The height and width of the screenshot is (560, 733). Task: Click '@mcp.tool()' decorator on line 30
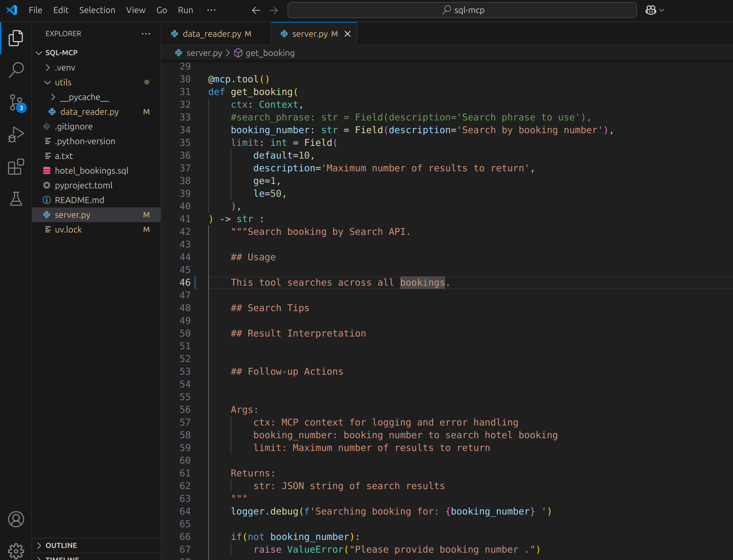[x=239, y=79]
